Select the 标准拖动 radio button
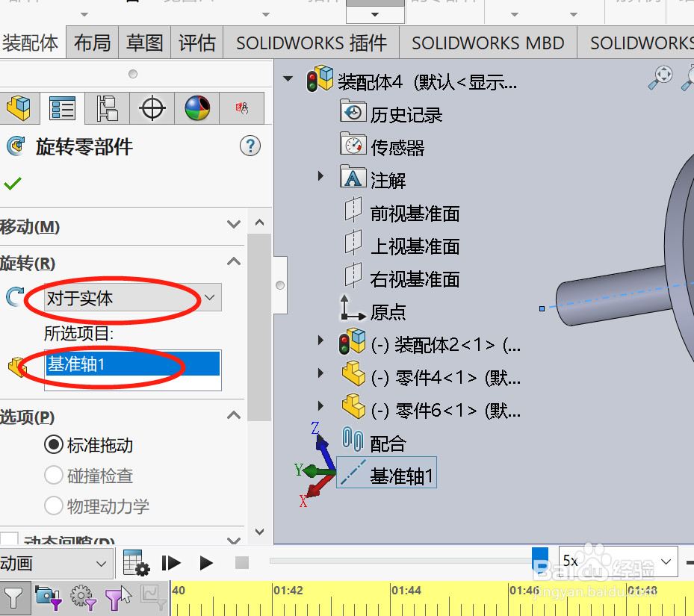Image resolution: width=694 pixels, height=616 pixels. pyautogui.click(x=54, y=444)
